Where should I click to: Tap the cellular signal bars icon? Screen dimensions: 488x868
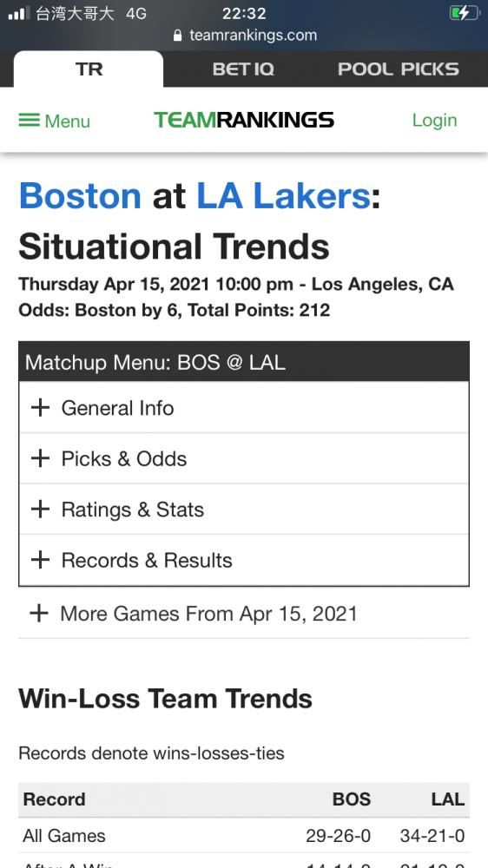[x=19, y=13]
